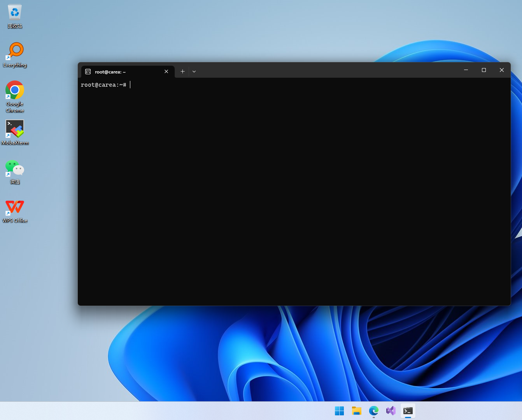Open a new terminal tab with plus
The width and height of the screenshot is (522, 420).
click(x=182, y=72)
